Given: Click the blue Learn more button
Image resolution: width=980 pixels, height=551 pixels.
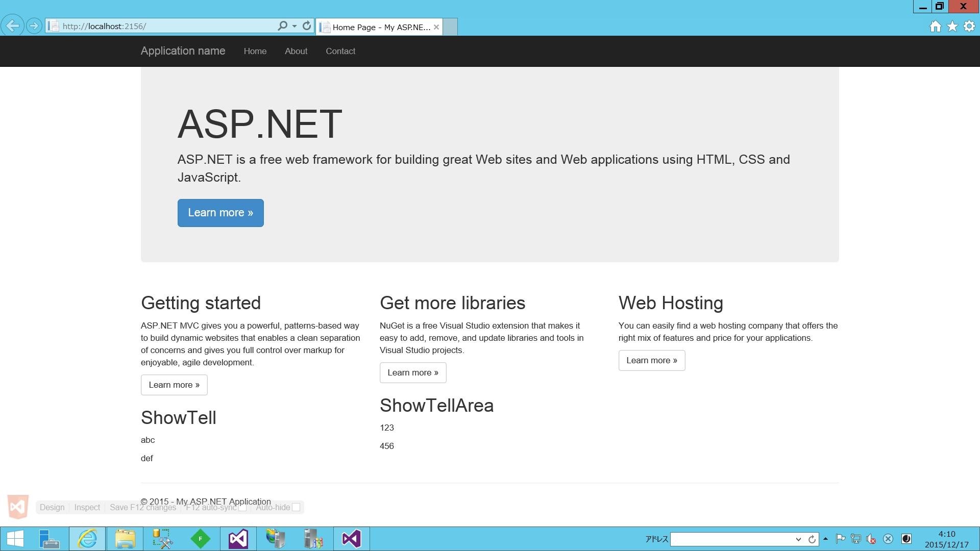Looking at the screenshot, I should (x=220, y=213).
